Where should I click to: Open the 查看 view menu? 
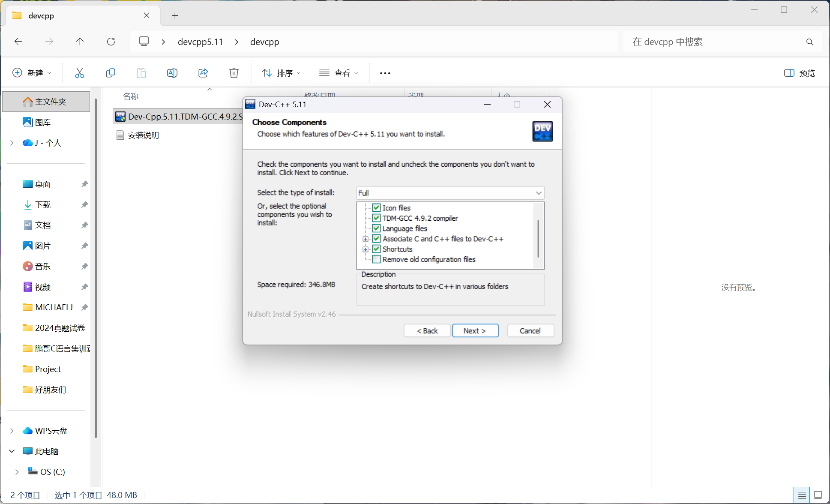(339, 73)
